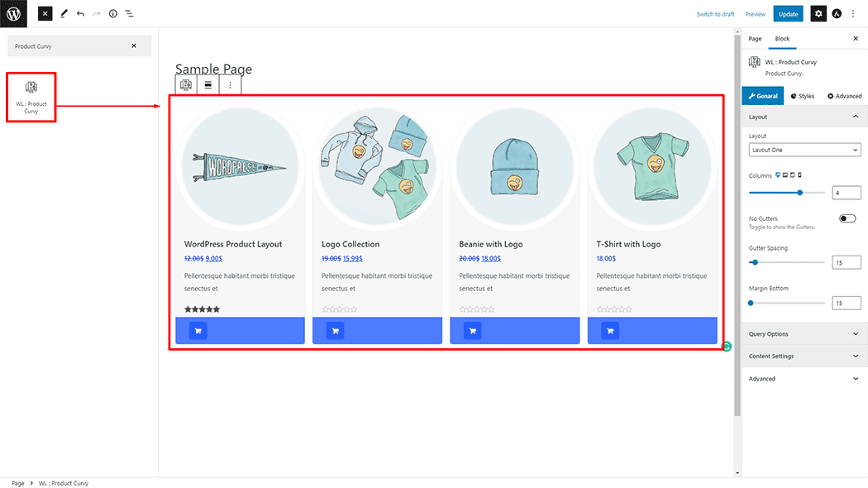This screenshot has width=868, height=488.
Task: Switch to the Page sidebar tab
Action: point(755,39)
